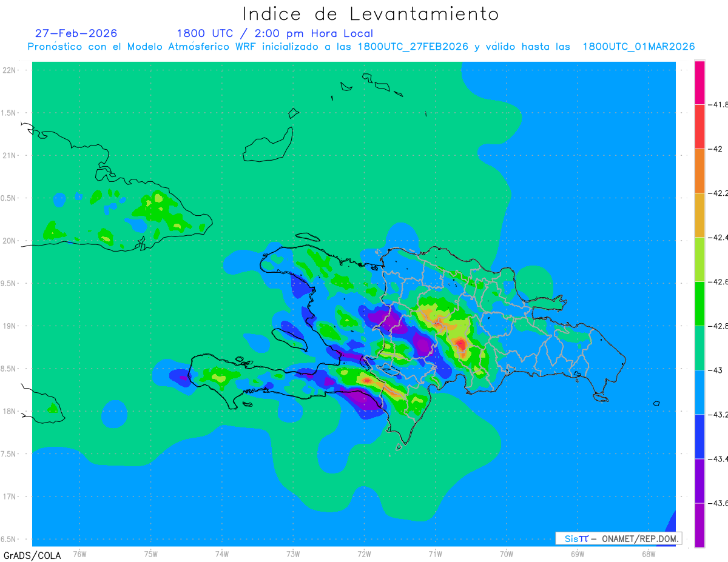Click the latitude label '7.5N'
Screen dimensions: 728x562
tap(8, 454)
